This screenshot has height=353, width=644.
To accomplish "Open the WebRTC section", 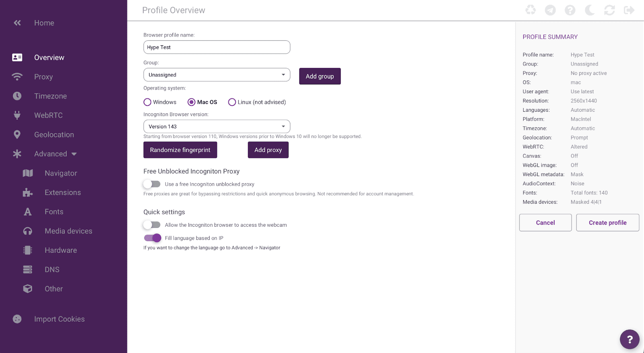I will [48, 115].
